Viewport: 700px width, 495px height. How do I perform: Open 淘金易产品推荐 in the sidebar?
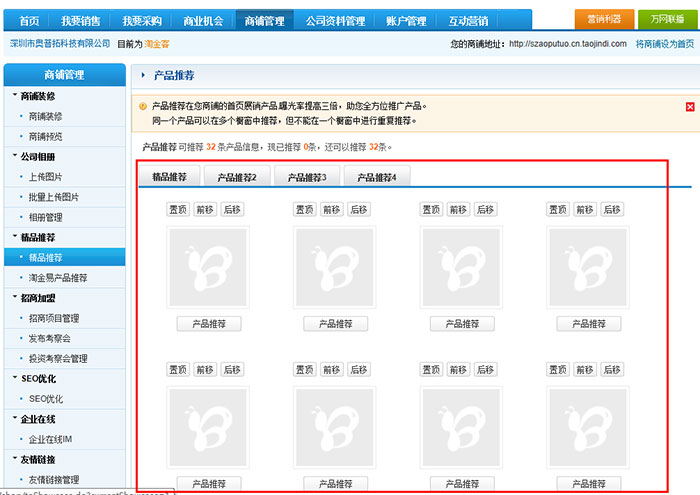coord(58,278)
